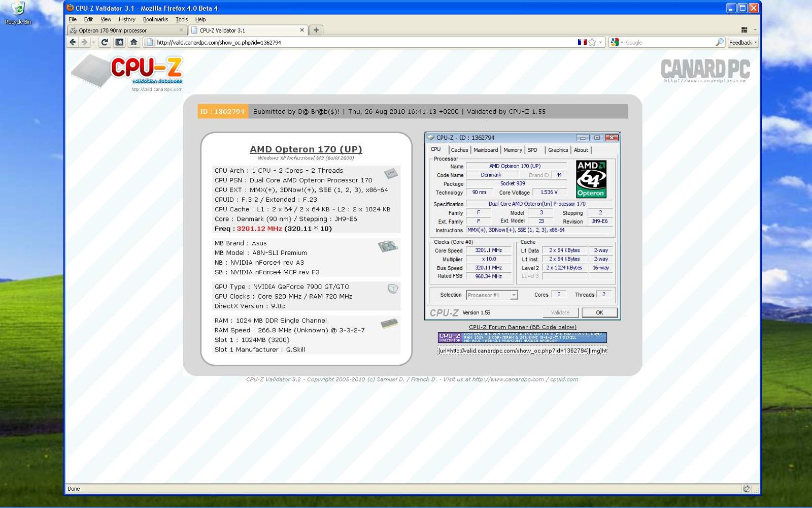Open the Processor #1 selection dropdown

point(514,295)
